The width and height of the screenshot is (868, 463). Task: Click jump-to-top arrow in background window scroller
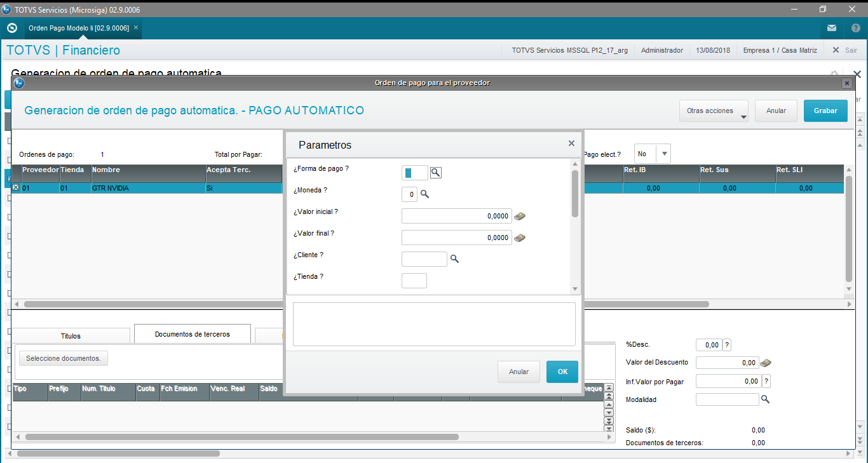tap(860, 121)
